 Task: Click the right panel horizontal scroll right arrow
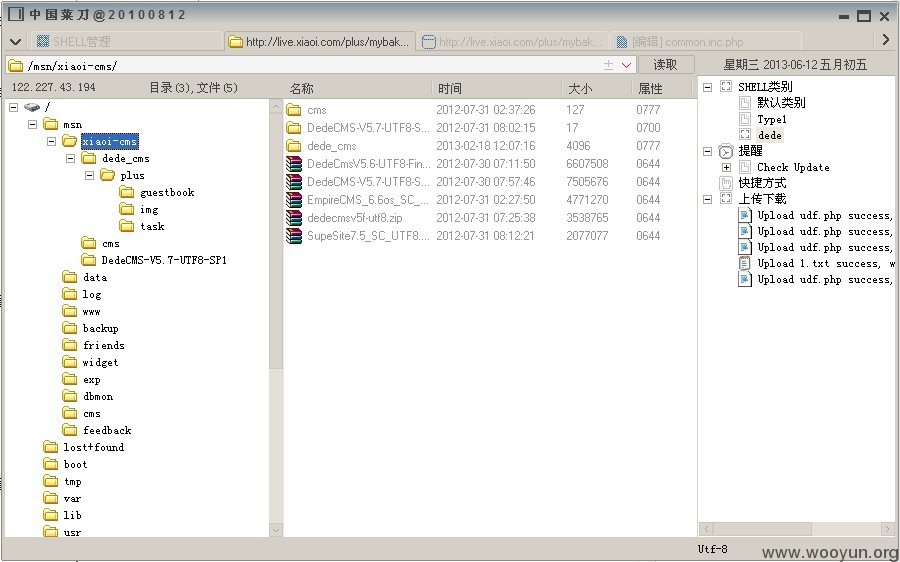pyautogui.click(x=889, y=529)
